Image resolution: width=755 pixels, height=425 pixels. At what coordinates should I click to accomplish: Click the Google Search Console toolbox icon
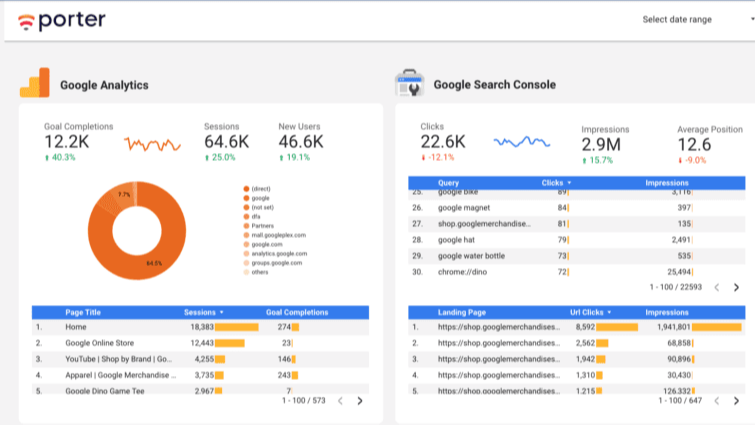pos(410,84)
